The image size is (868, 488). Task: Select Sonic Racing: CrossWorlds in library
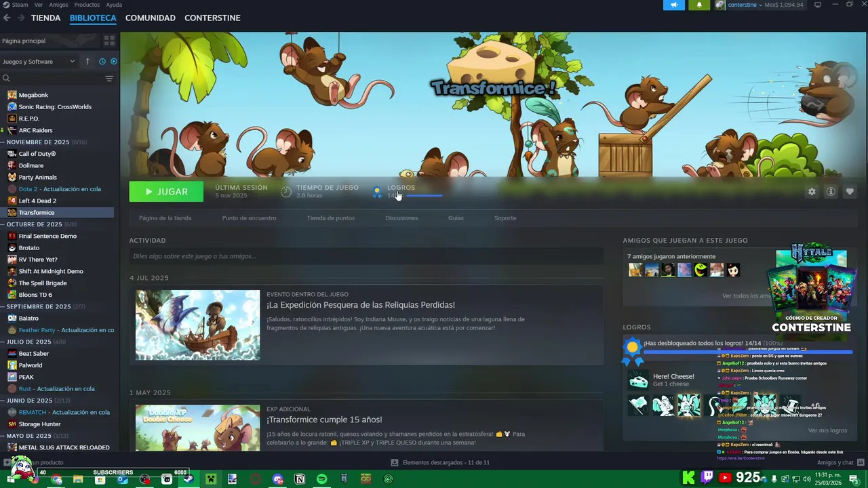click(55, 106)
